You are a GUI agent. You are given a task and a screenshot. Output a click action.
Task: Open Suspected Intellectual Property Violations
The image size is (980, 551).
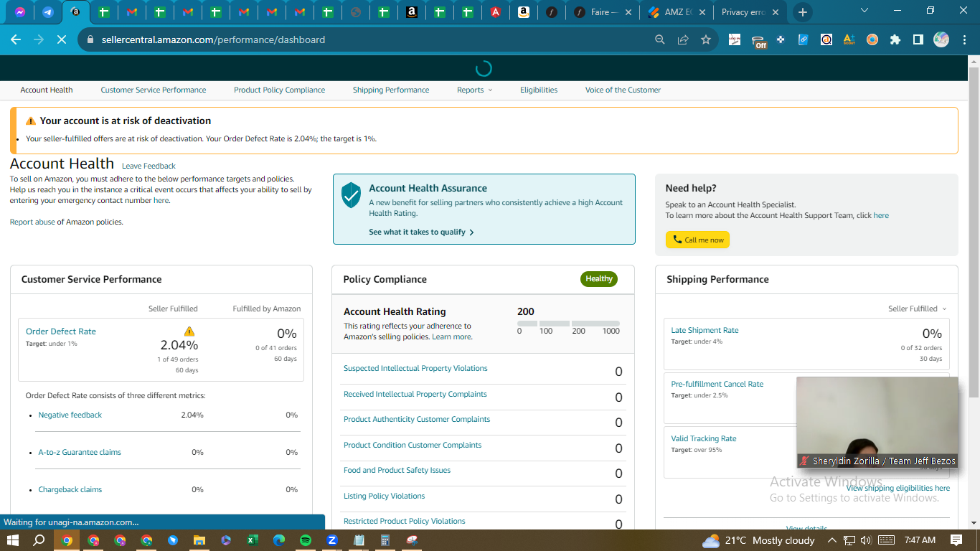[x=415, y=368]
